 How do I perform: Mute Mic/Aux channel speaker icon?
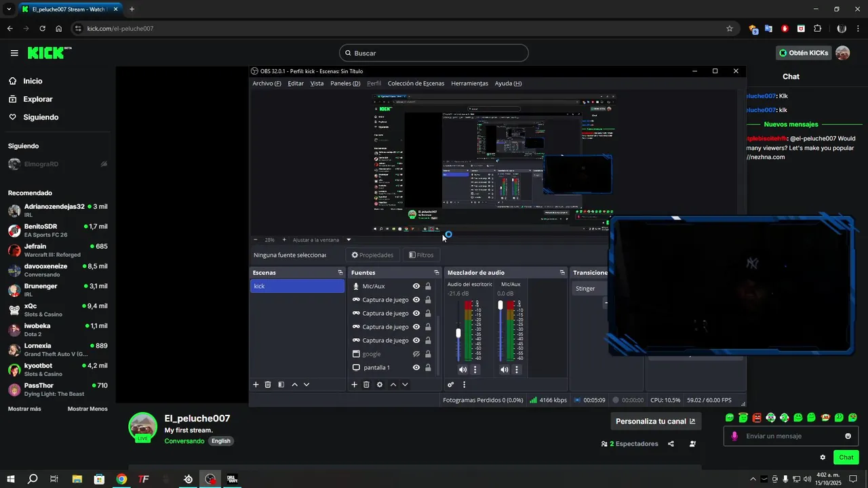pyautogui.click(x=504, y=369)
